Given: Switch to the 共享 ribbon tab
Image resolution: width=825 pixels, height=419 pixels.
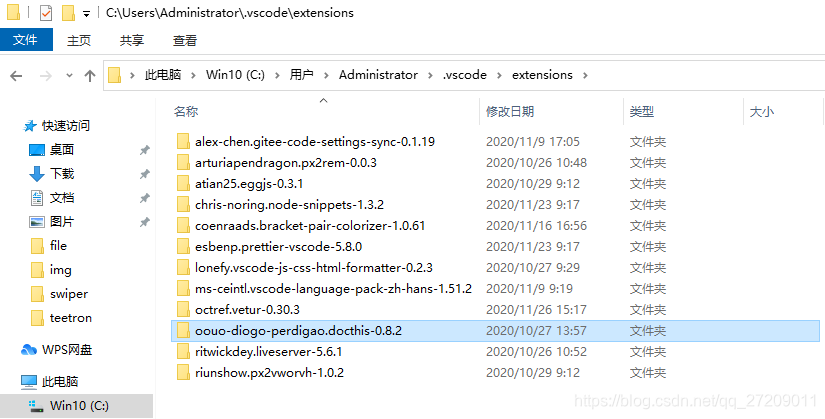Looking at the screenshot, I should click(132, 40).
